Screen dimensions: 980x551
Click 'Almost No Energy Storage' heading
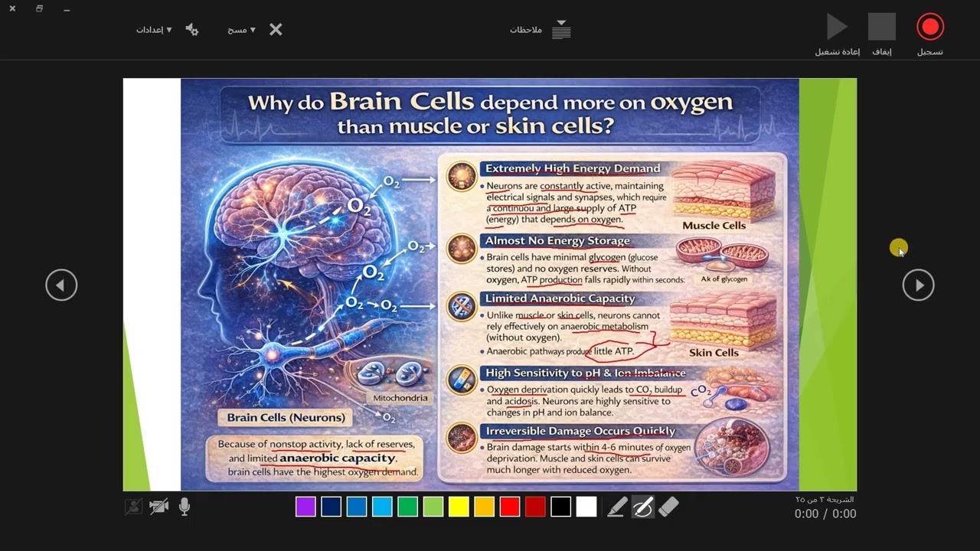click(x=557, y=240)
